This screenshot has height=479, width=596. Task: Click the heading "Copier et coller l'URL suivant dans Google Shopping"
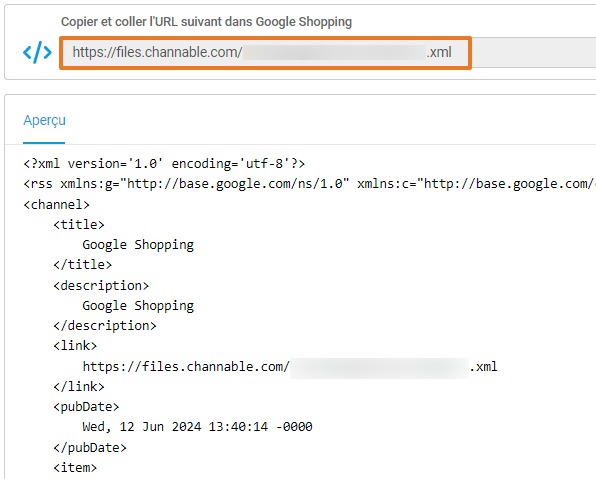pyautogui.click(x=206, y=22)
